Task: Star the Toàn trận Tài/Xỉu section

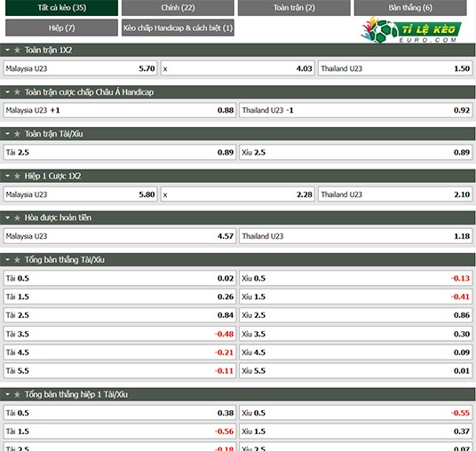Action: pos(17,134)
